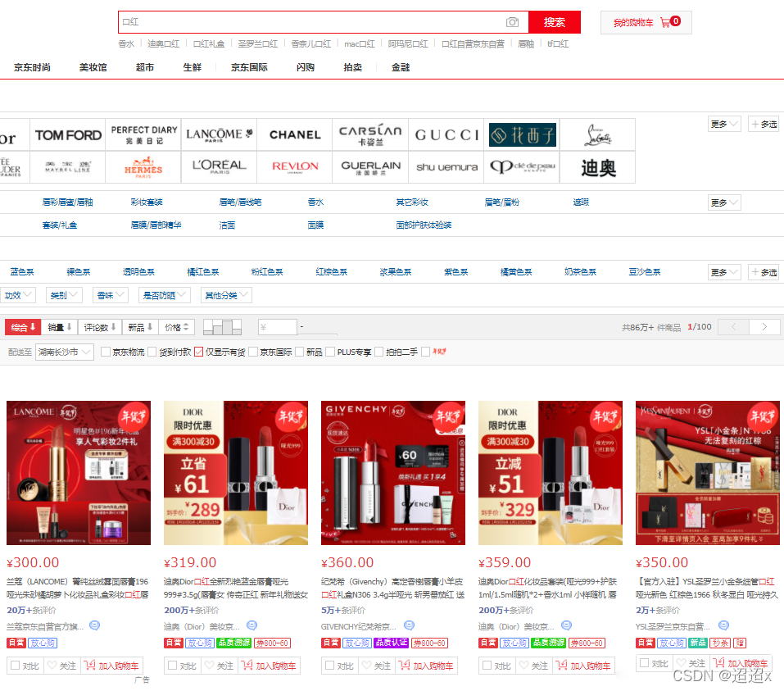Enable 拍拍二手 filter checkbox
784x691 pixels.
coord(379,352)
